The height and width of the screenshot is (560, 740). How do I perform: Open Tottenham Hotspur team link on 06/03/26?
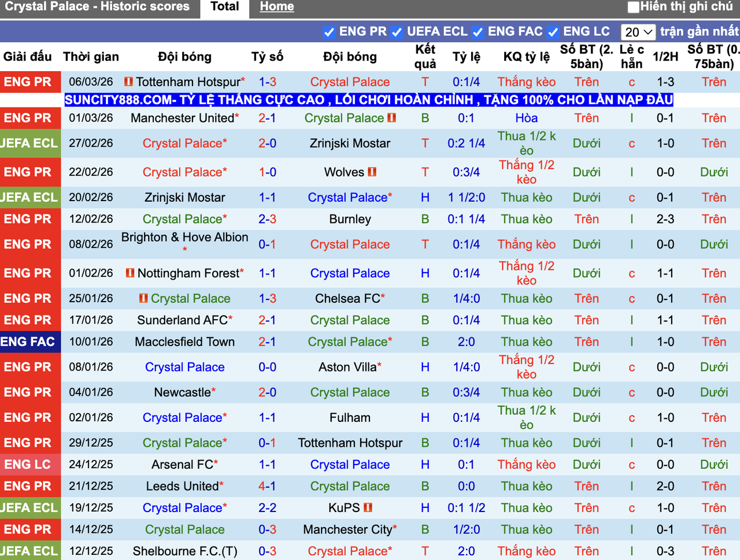click(x=188, y=82)
